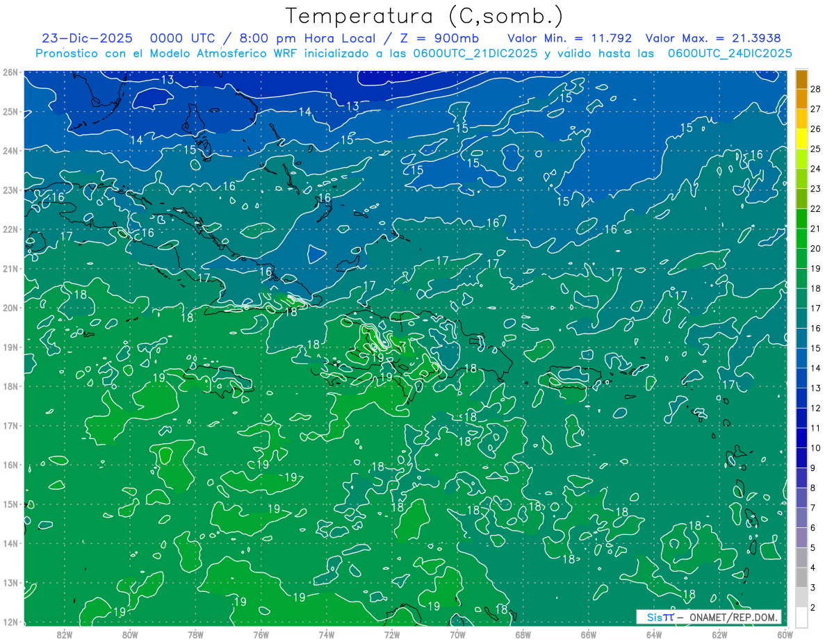The width and height of the screenshot is (834, 644).
Task: Click the color bar label 26
Action: click(x=815, y=129)
